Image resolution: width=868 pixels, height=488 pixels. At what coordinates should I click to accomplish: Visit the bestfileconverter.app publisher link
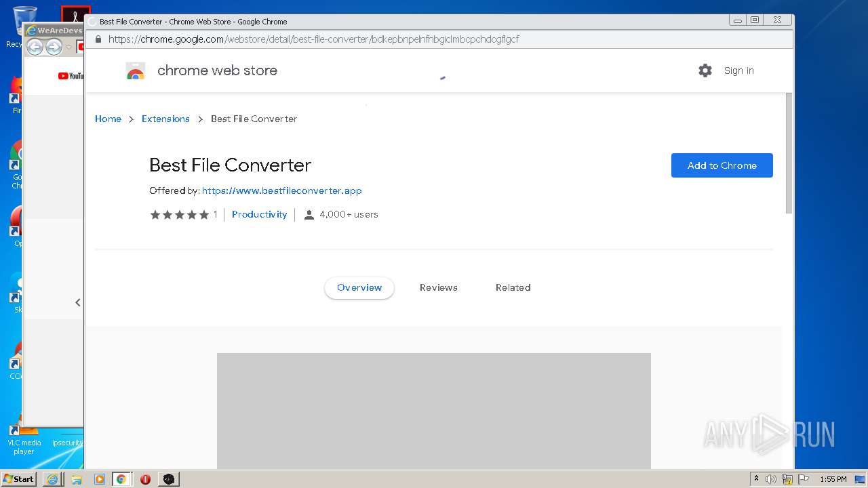click(282, 190)
